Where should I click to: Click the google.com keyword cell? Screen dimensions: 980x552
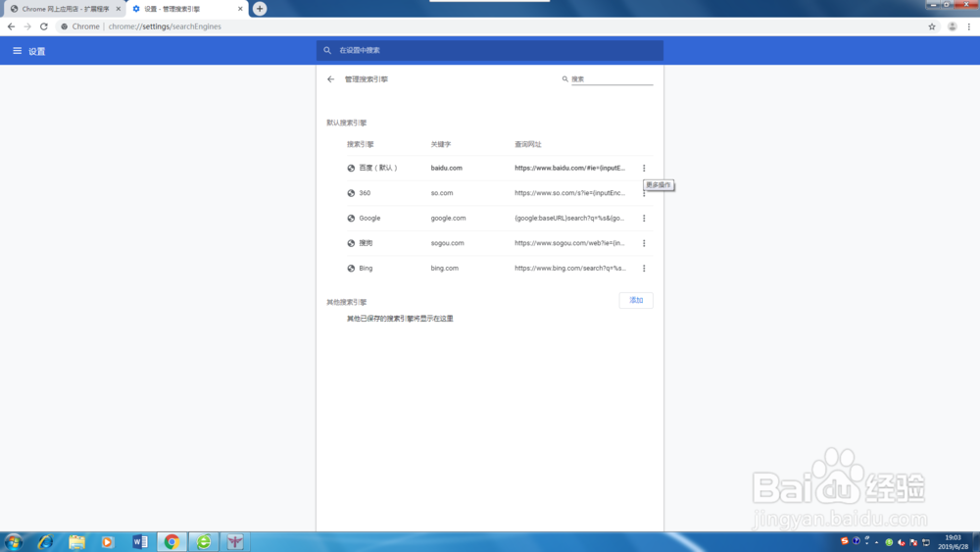click(448, 219)
